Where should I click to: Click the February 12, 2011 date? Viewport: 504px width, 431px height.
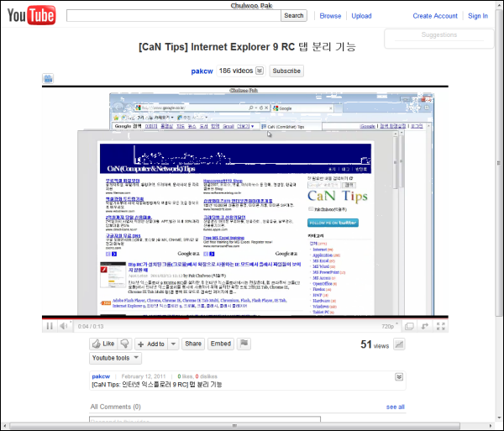click(144, 376)
